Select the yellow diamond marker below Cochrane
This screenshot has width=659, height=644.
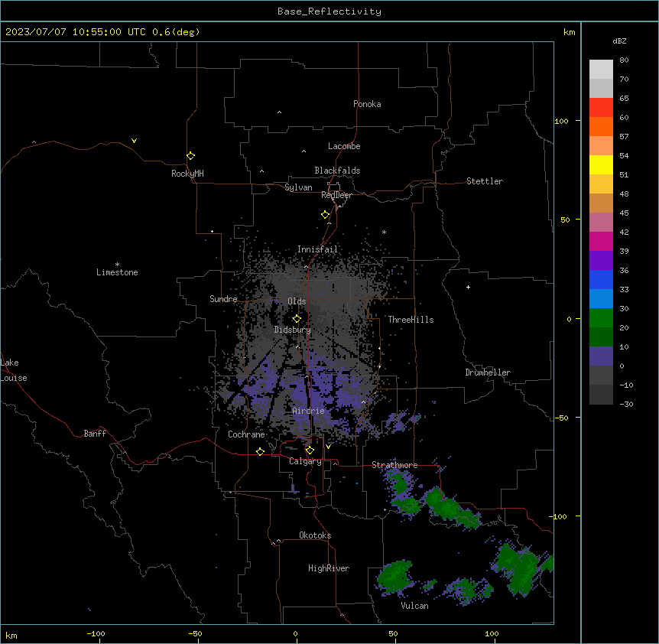pos(260,451)
